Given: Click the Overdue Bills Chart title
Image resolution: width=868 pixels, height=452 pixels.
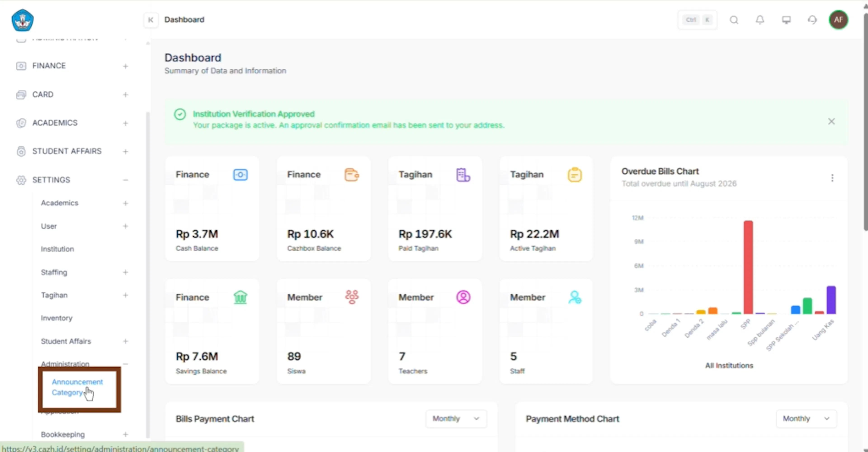Looking at the screenshot, I should click(660, 171).
